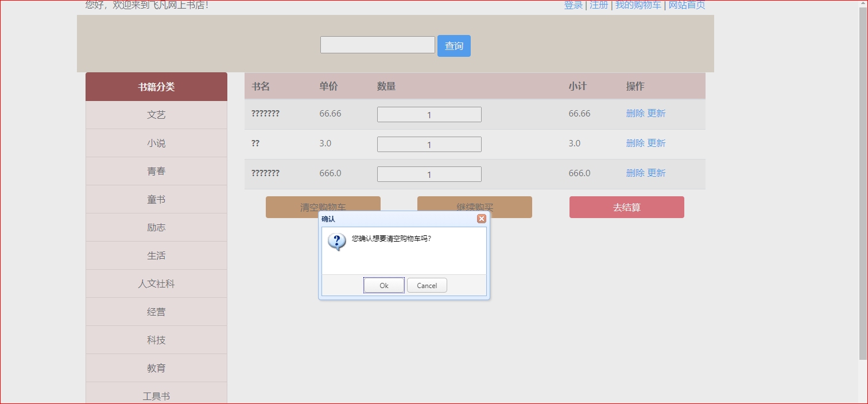Click the 单价 column header
This screenshot has height=404, width=868.
[x=329, y=87]
